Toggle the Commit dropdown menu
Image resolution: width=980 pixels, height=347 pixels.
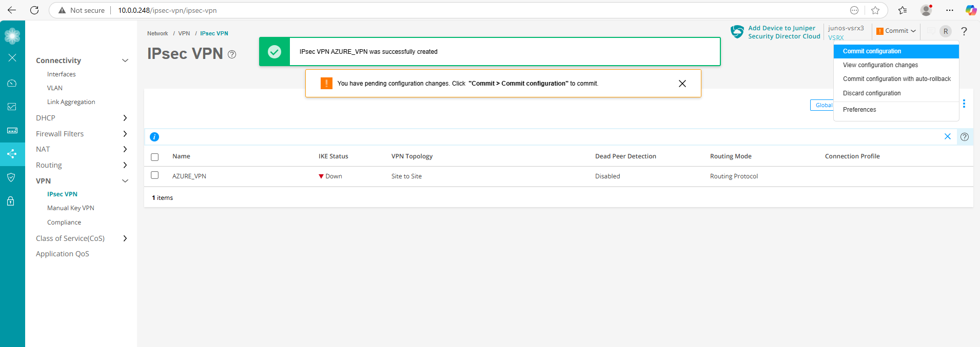click(896, 31)
